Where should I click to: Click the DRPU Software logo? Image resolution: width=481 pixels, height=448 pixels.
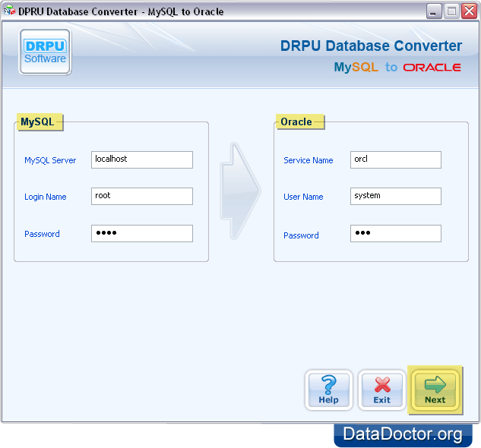(x=45, y=52)
